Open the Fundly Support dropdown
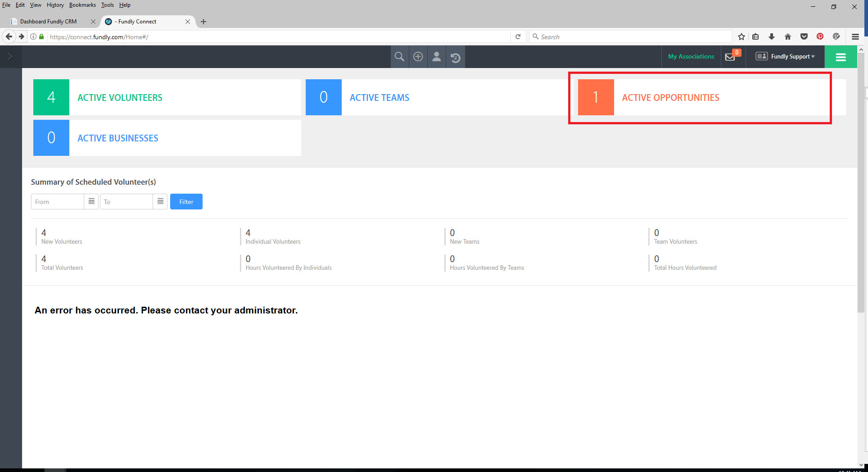 point(786,57)
